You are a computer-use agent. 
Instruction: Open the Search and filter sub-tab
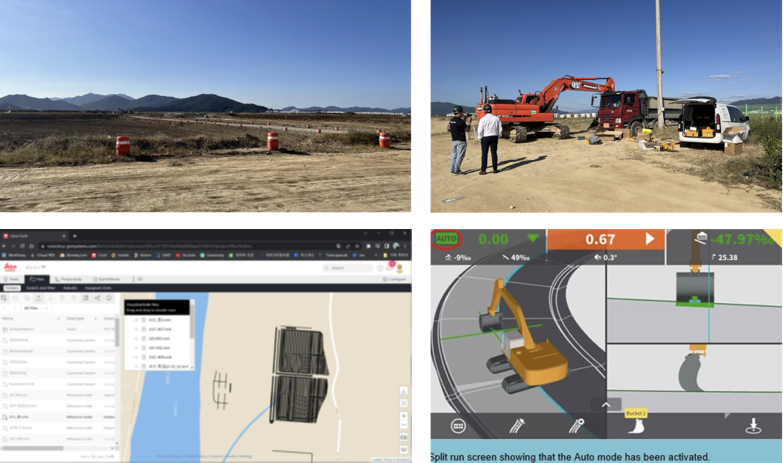click(42, 288)
